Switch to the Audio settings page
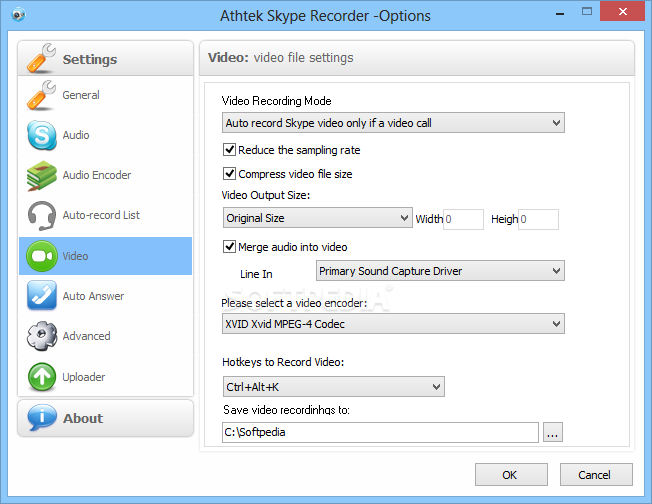Image resolution: width=652 pixels, height=504 pixels. coord(106,135)
